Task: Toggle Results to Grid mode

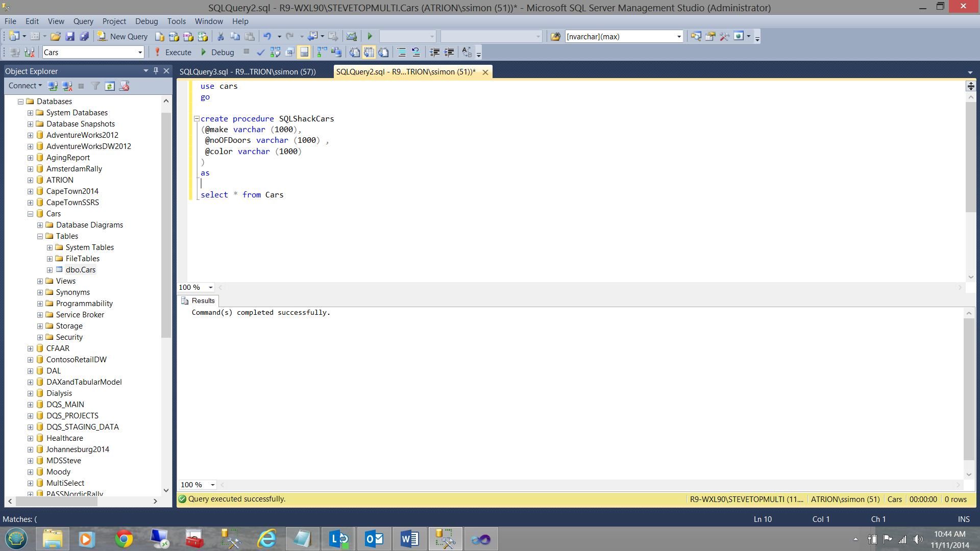Action: [369, 53]
